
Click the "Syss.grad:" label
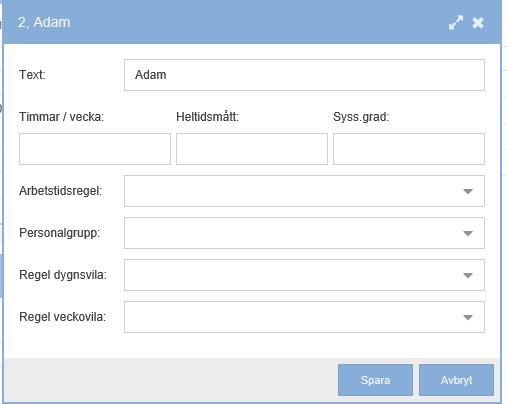tap(361, 117)
